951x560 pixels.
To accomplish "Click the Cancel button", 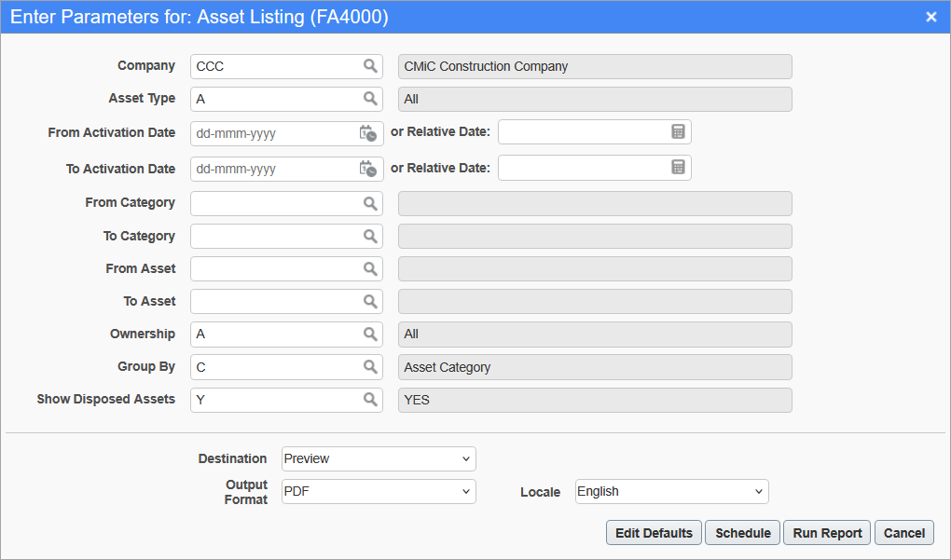I will [904, 533].
